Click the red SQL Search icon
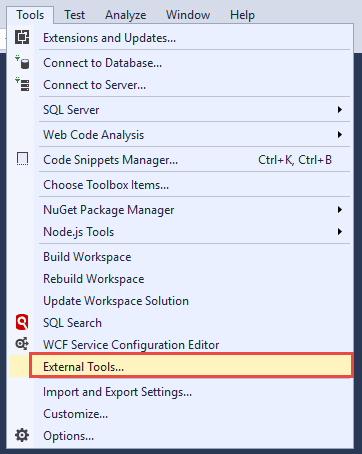Screen dimensions: 362x454 click(x=22, y=322)
